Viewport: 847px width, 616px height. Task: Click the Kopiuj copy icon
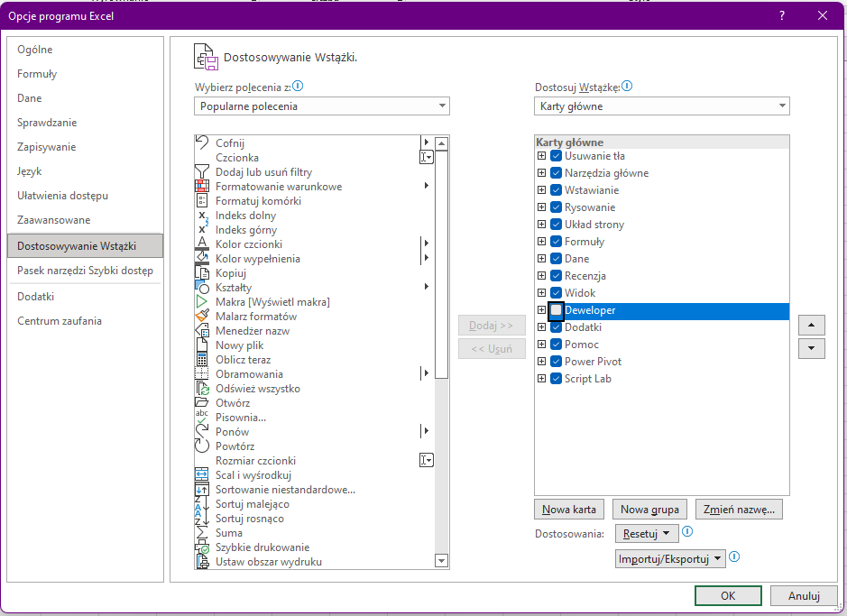201,272
